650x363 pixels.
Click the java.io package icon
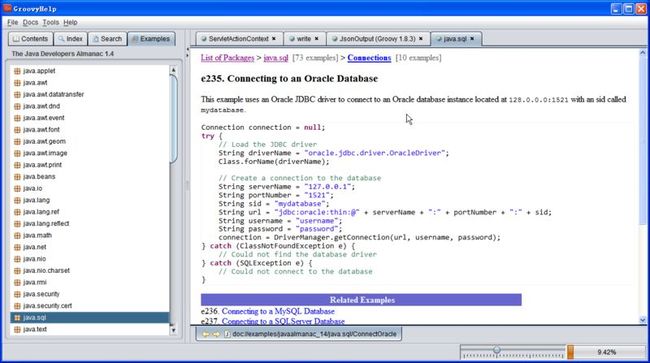click(x=17, y=189)
